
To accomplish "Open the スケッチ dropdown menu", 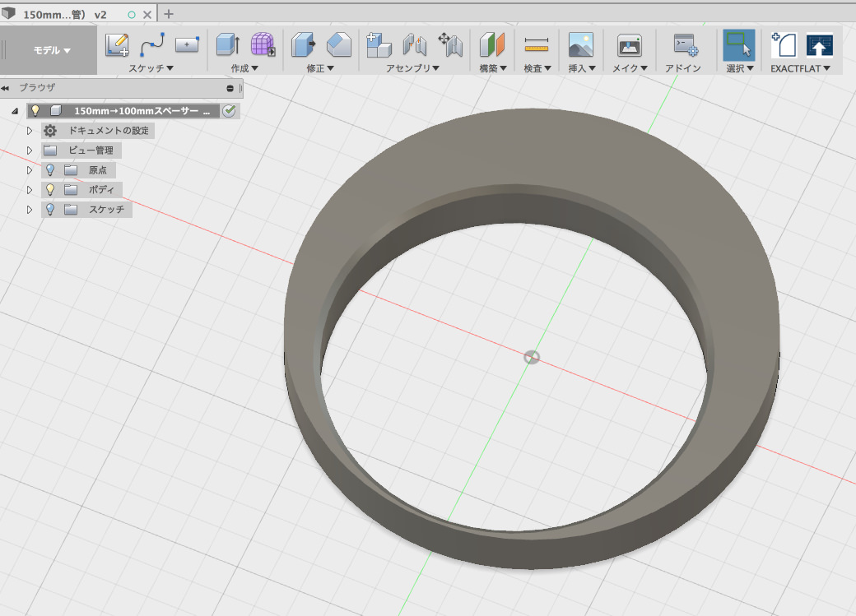I will tap(151, 68).
